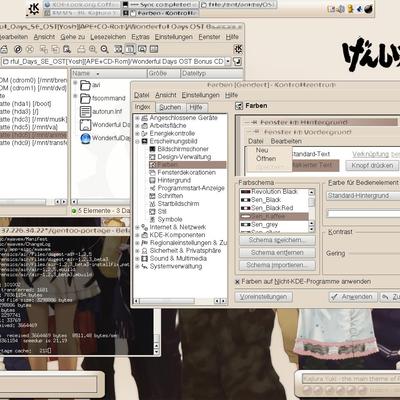Click the Cut icon in Konqueror toolbar

pyautogui.click(x=44, y=49)
